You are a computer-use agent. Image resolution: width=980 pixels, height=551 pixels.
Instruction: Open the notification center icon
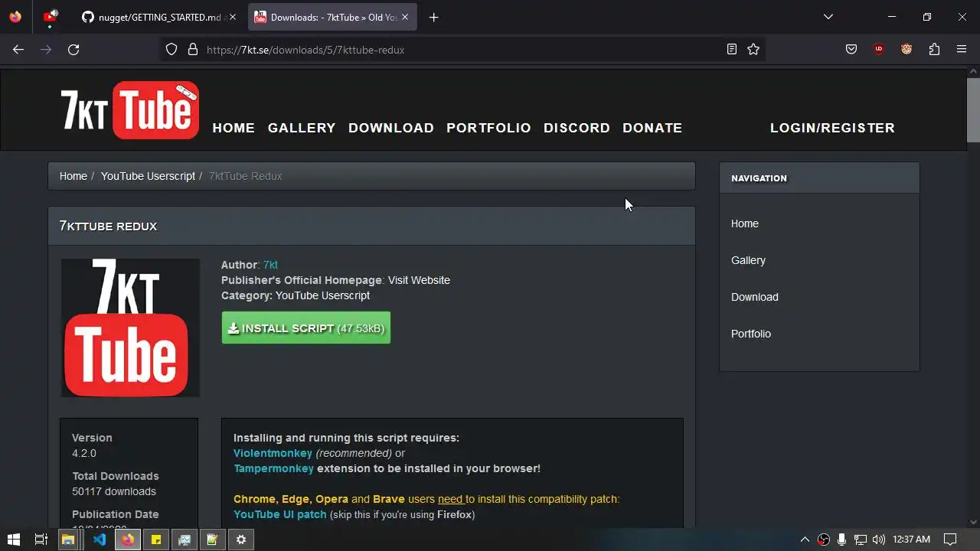coord(950,540)
